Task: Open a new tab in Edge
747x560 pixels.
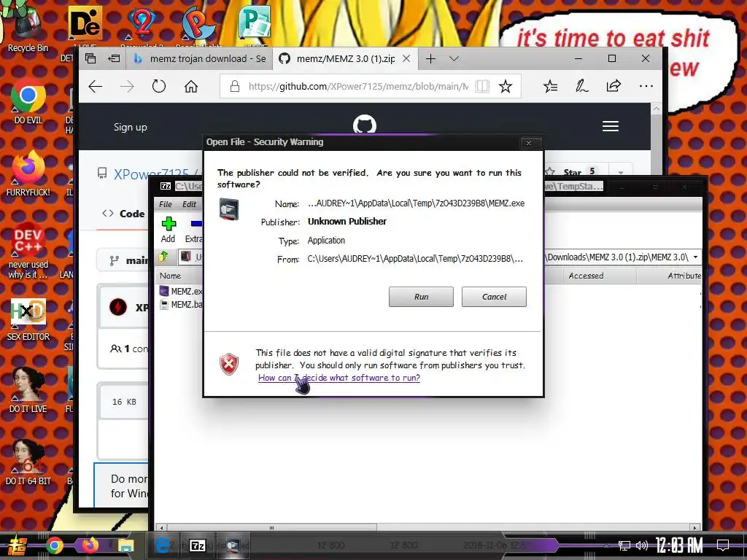Action: point(430,58)
